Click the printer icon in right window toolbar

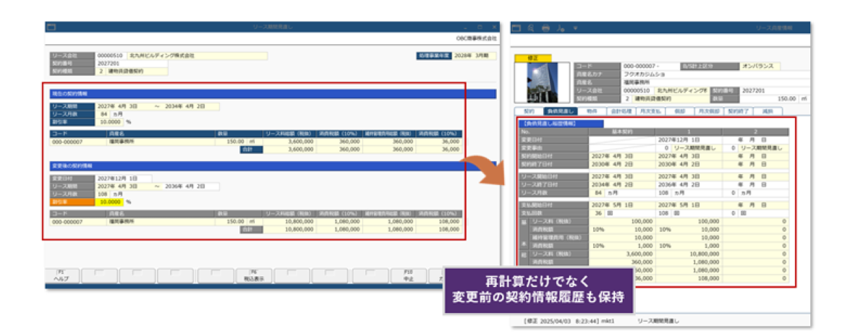[545, 28]
